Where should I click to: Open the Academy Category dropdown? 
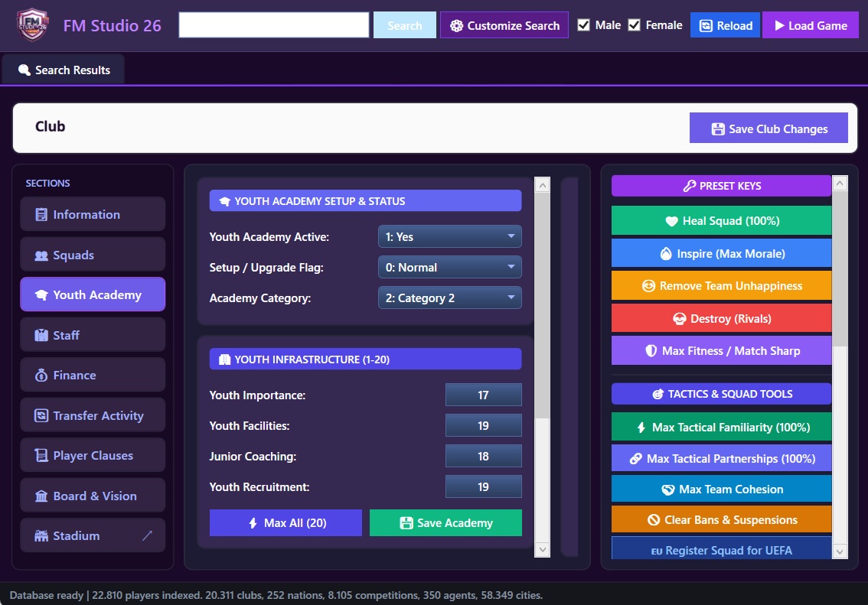(x=449, y=298)
